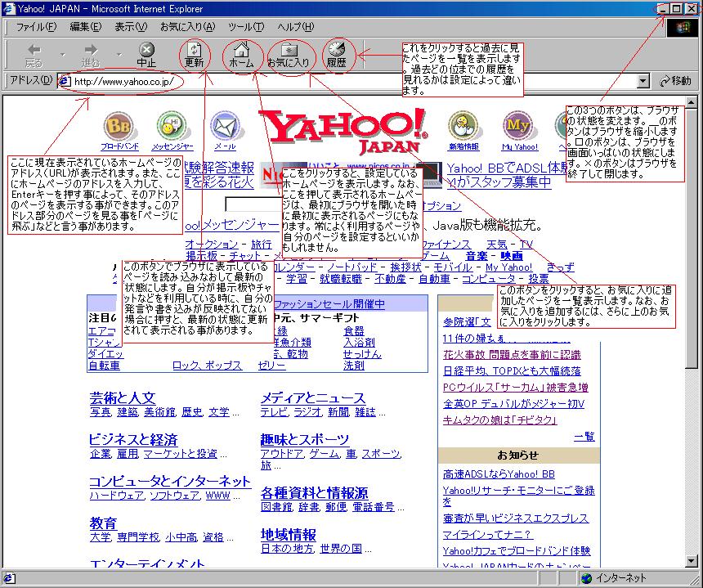Open the dropdown arrow beside 戻る
Image resolution: width=703 pixels, height=588 pixels.
(63, 56)
